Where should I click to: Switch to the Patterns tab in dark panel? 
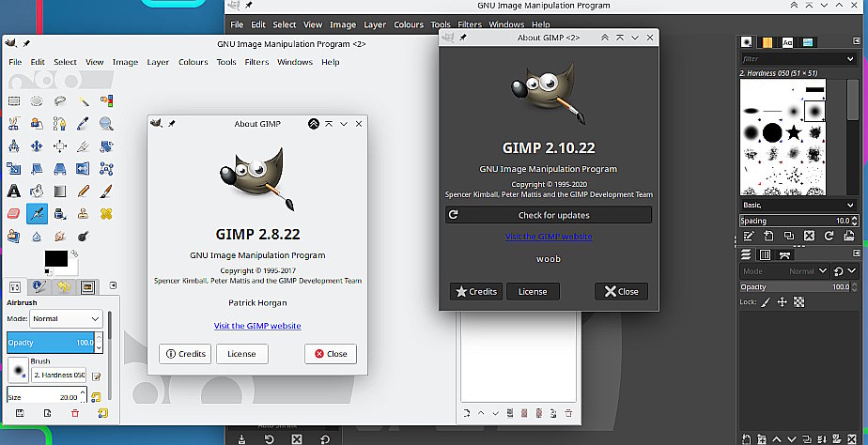coord(767,42)
